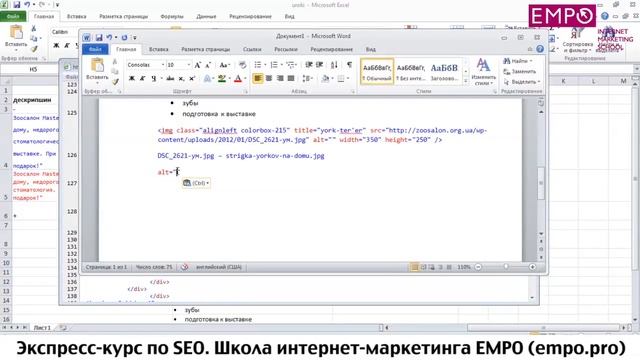Clear formatting in Word font group
This screenshot has width=640, height=360.
(x=242, y=65)
